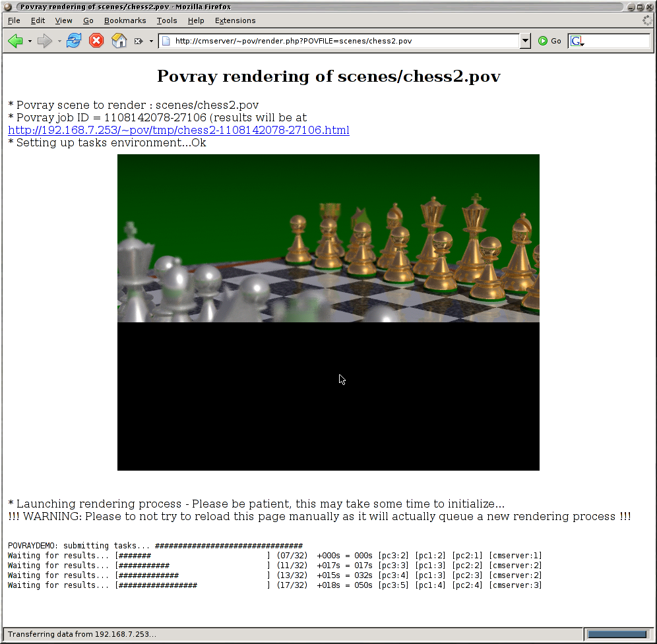Screen dimensions: 657x644
Task: Click the (13/32) progress row
Action: (x=274, y=575)
